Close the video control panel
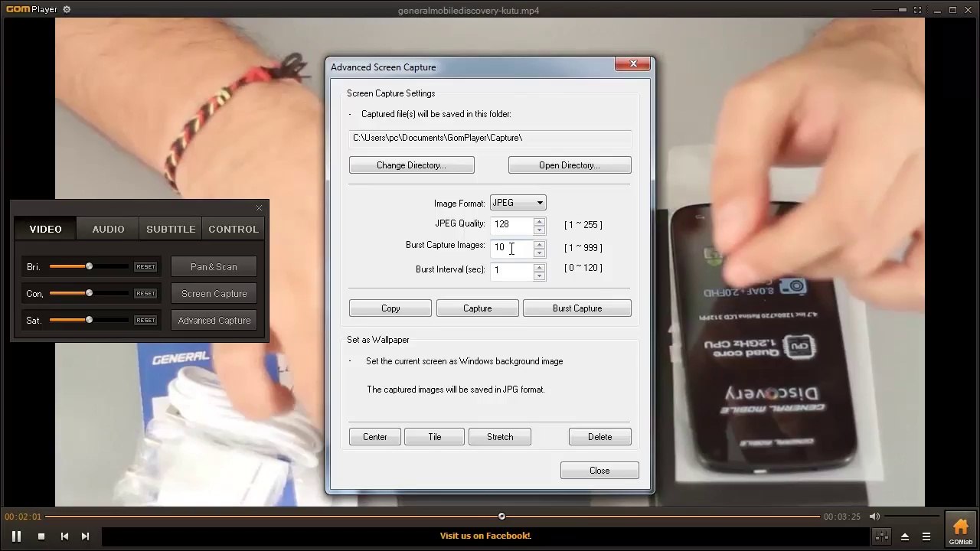 coord(259,208)
